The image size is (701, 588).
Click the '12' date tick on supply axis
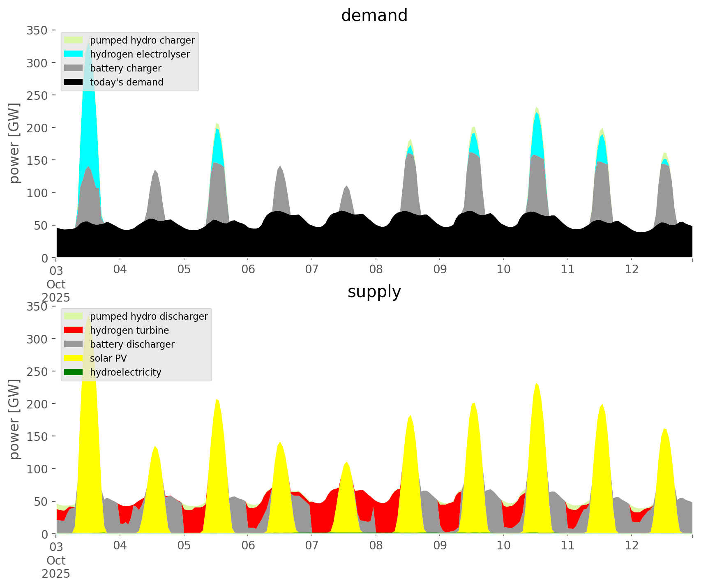632,546
